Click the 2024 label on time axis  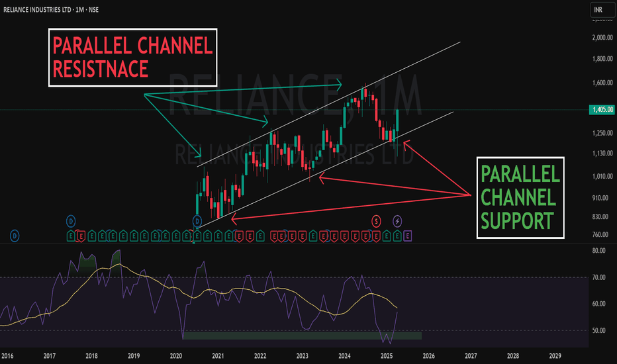coord(344,356)
